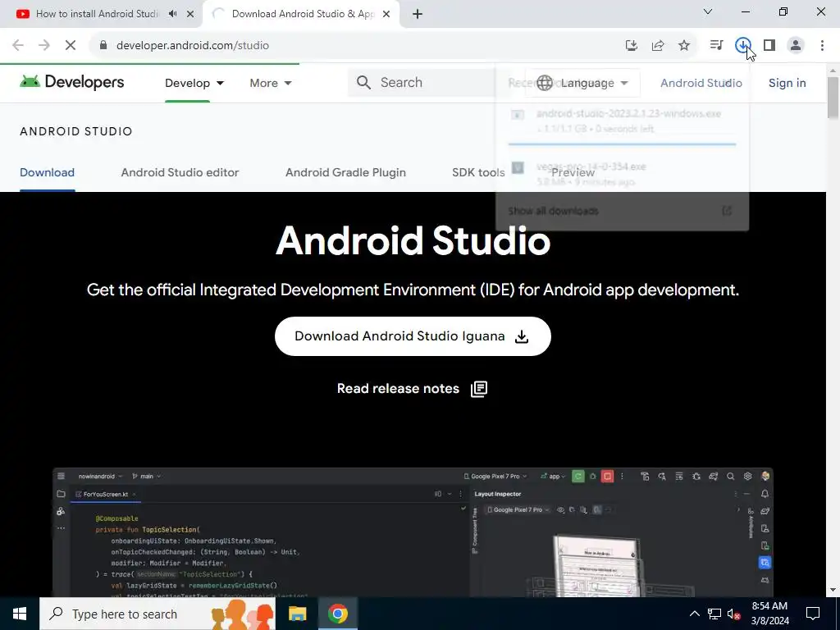
Task: Toggle the Chrome side panel icon
Action: 769,46
